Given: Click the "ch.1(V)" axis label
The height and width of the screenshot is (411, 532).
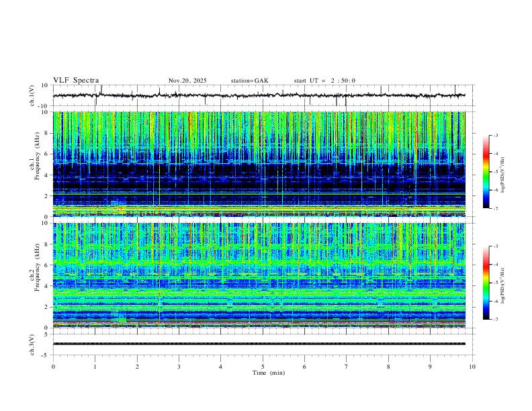Looking at the screenshot, I should click(x=32, y=95).
